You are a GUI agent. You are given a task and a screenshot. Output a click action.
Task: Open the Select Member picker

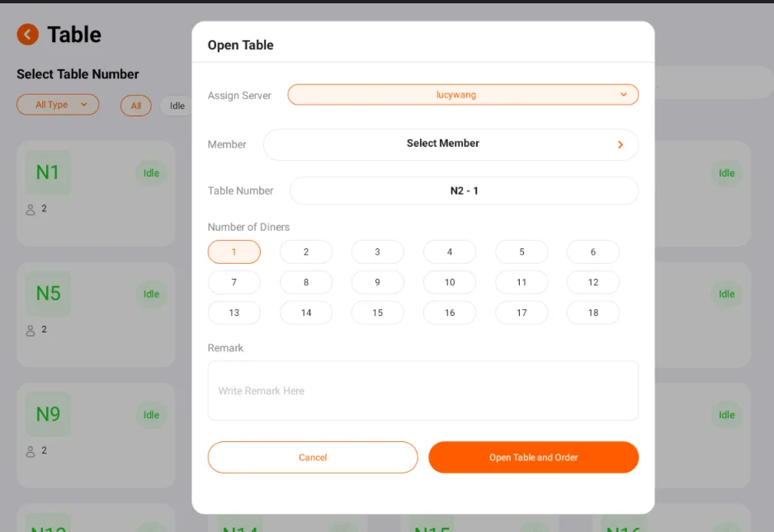coord(451,144)
